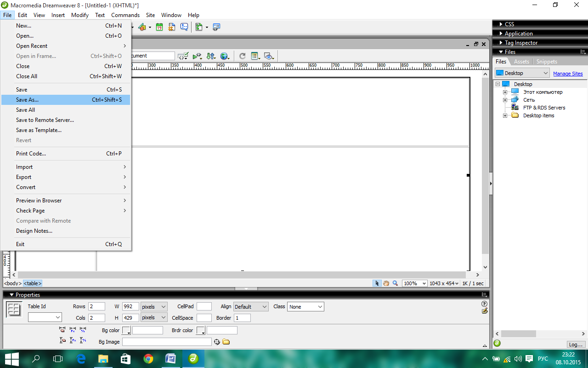This screenshot has height=368, width=588.
Task: Click the Date insert icon in Insert bar
Action: (159, 27)
